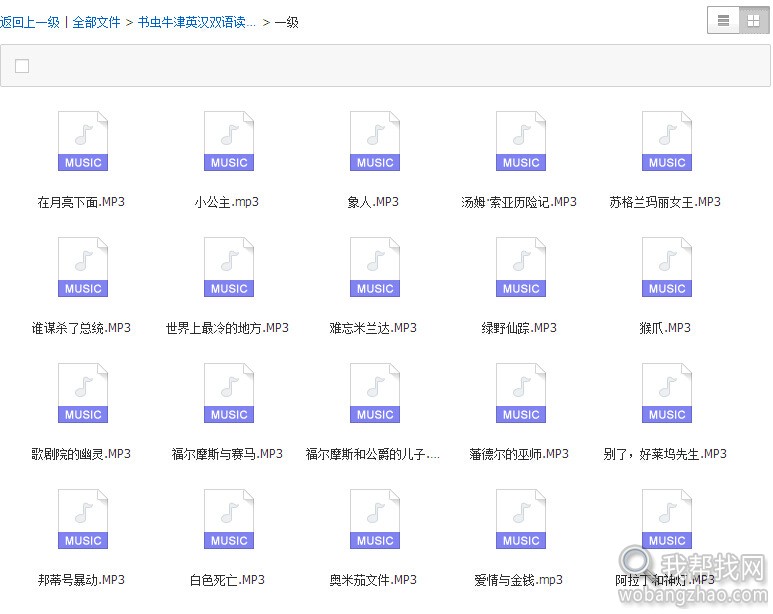Click file name 象人.MP3
The height and width of the screenshot is (614, 773).
pos(373,202)
